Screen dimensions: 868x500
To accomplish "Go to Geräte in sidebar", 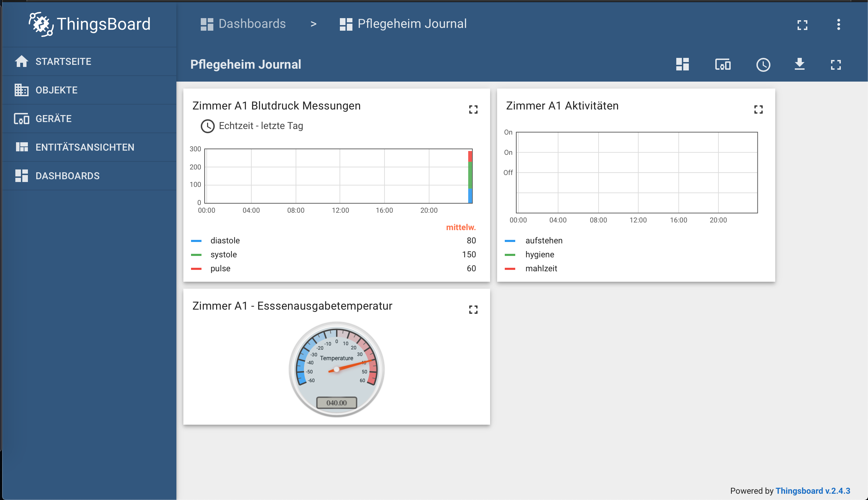I will click(53, 119).
